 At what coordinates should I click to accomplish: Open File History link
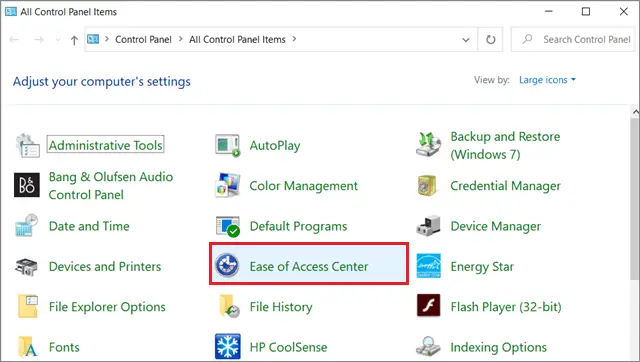pyautogui.click(x=281, y=307)
